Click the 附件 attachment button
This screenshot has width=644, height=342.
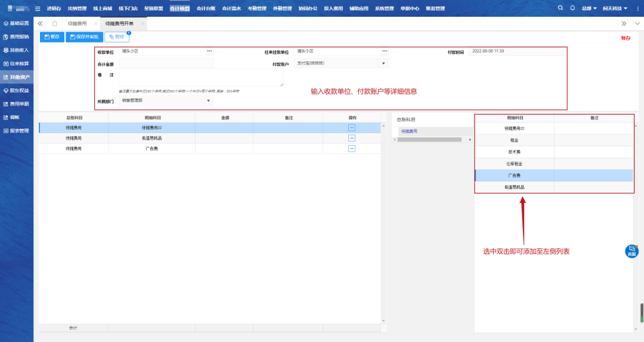pos(117,37)
